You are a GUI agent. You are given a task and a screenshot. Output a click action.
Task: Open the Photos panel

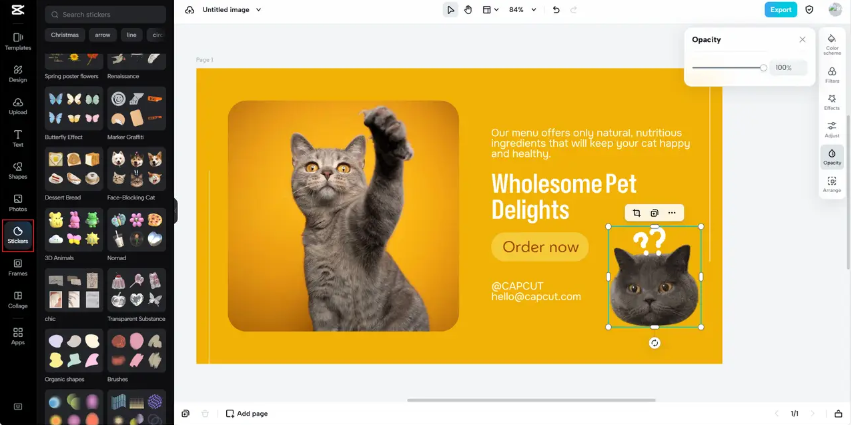click(18, 203)
